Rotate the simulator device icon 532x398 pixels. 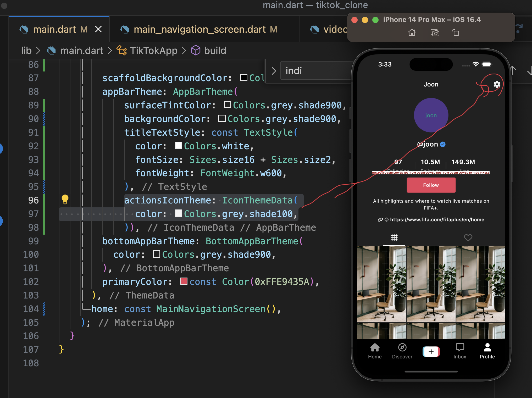(x=456, y=33)
